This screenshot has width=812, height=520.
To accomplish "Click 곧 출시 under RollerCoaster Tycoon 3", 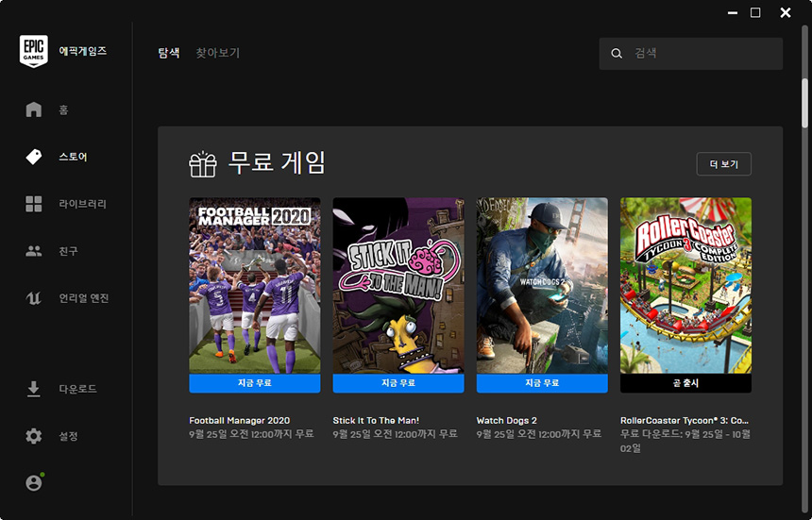I will coord(685,383).
